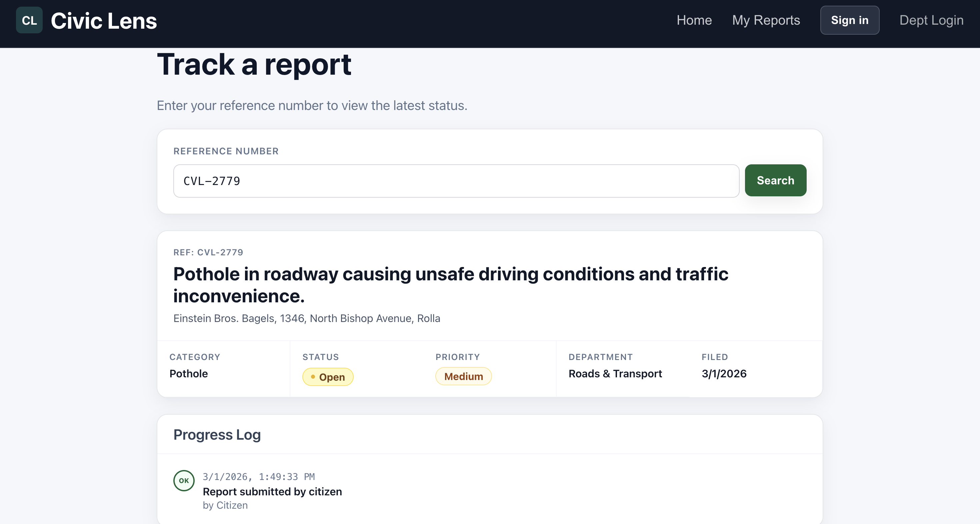Click the Progress Log heading

pyautogui.click(x=217, y=435)
